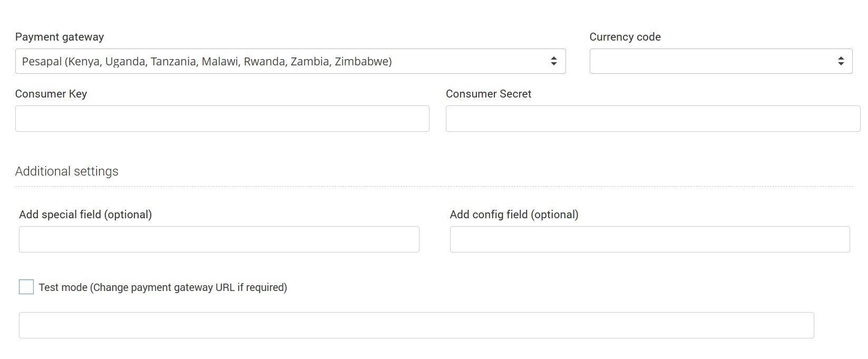Click the dotted divider under Additional settings

(434, 186)
